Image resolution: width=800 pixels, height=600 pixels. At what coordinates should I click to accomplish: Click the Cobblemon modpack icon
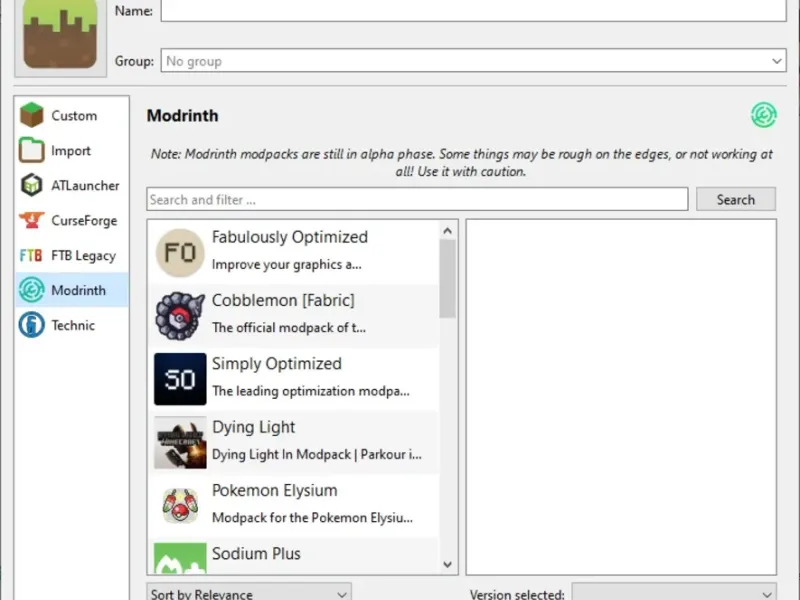(x=180, y=316)
